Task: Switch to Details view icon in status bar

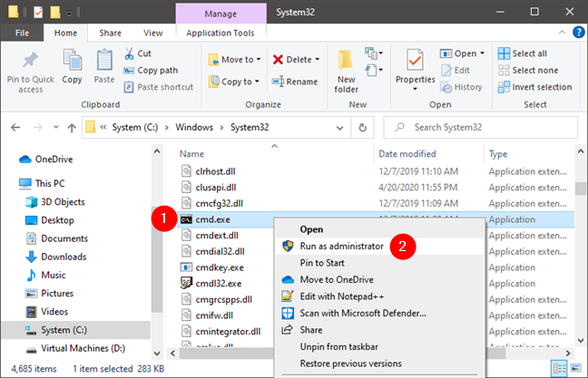Action: (x=559, y=369)
